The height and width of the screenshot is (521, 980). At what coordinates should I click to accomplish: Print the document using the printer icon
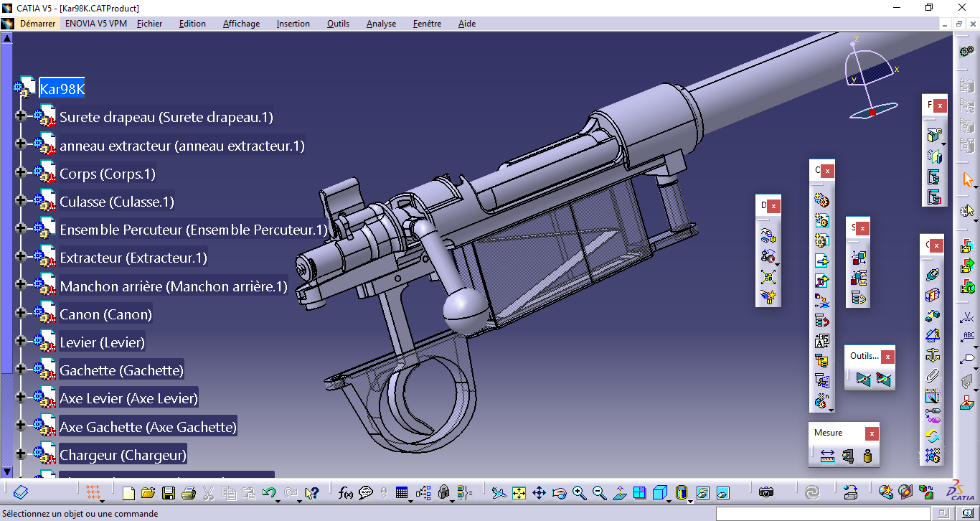pos(189,493)
